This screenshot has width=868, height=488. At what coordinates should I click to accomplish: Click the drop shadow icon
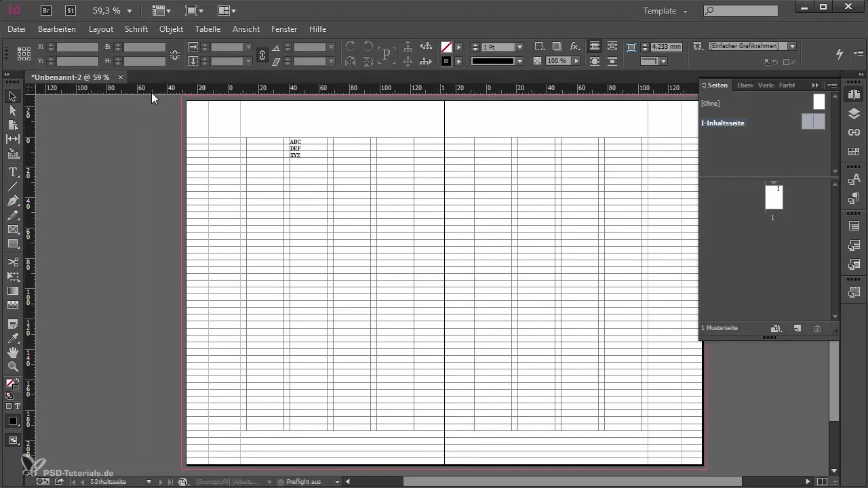556,47
